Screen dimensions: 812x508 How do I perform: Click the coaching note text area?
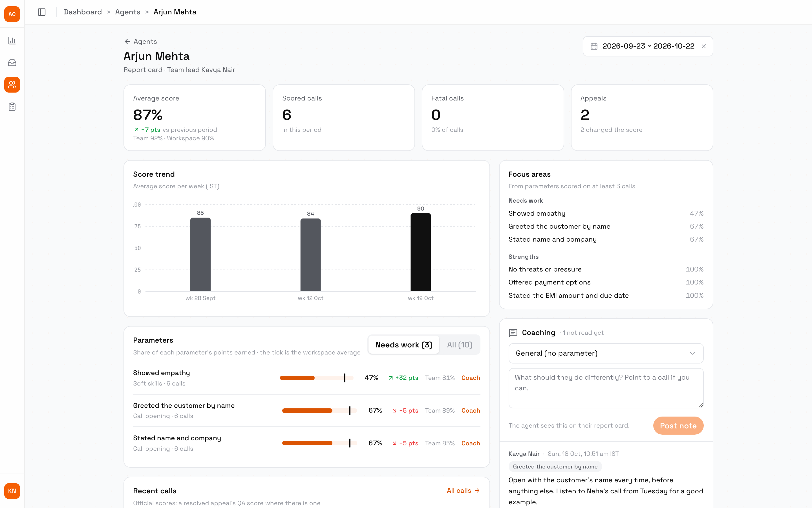[x=606, y=388]
